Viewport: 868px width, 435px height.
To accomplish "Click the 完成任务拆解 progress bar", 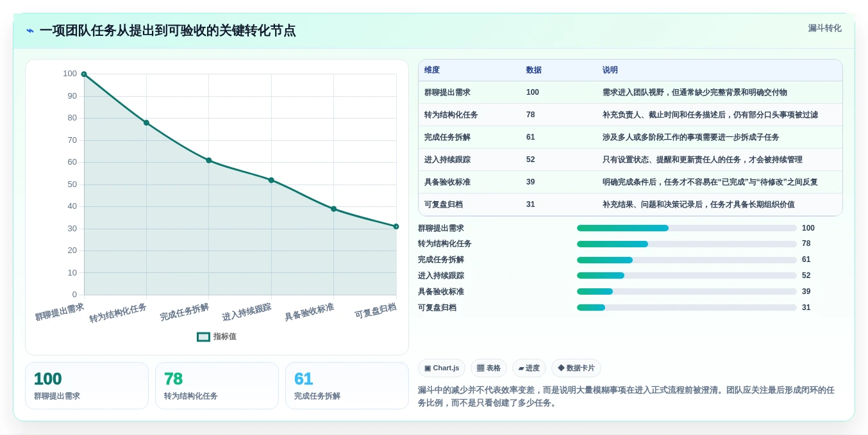I will coord(687,260).
